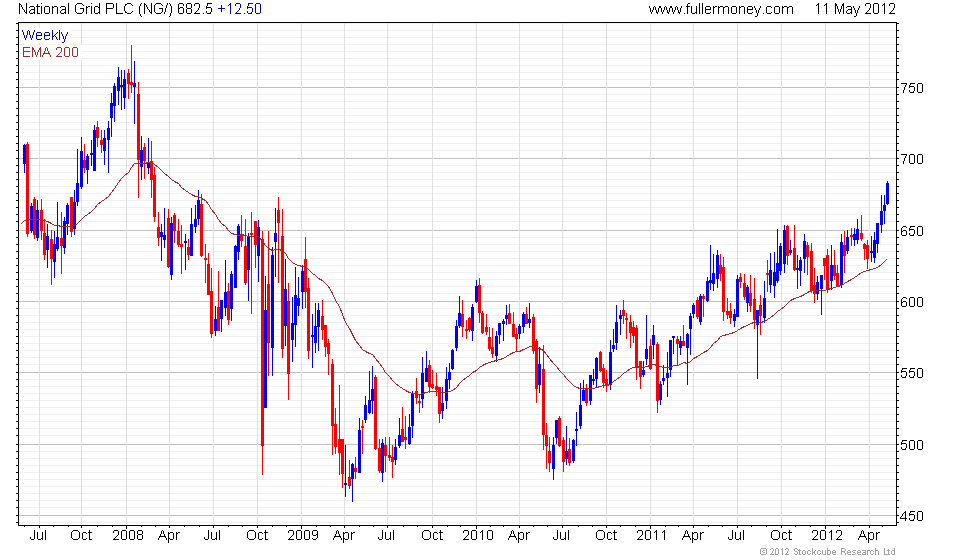The height and width of the screenshot is (560, 980).
Task: Click the 550 price axis label
Action: [912, 374]
